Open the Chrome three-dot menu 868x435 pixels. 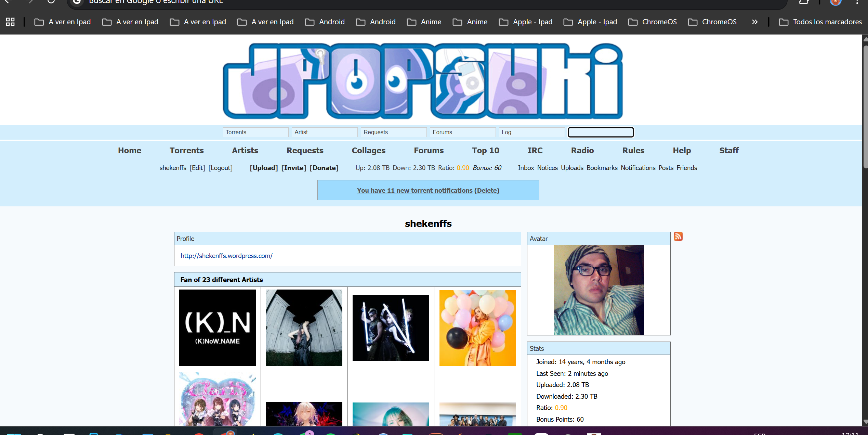tap(857, 2)
